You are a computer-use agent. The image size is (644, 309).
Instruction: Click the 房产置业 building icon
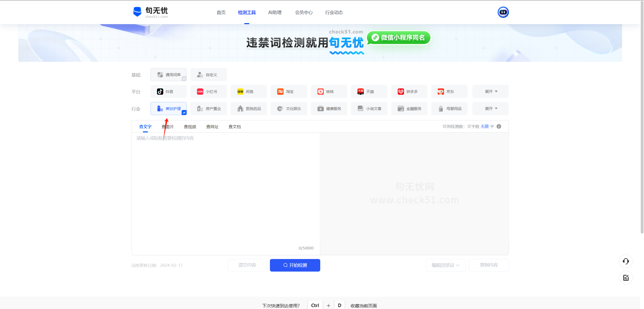200,109
